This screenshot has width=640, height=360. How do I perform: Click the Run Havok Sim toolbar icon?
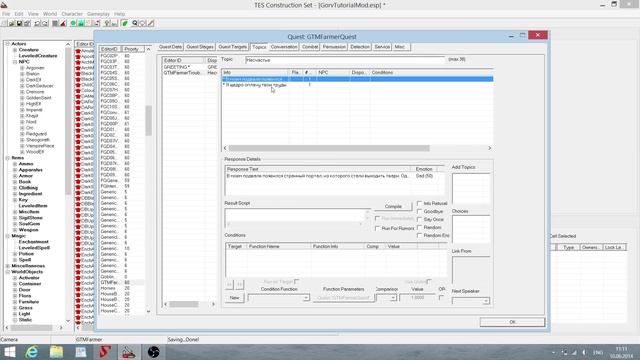96,23
